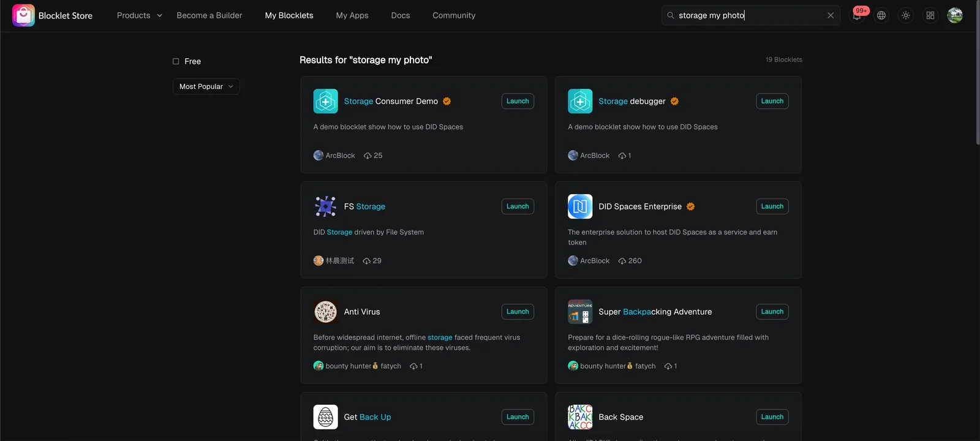
Task: Launch DID Spaces Enterprise
Action: [x=772, y=206]
